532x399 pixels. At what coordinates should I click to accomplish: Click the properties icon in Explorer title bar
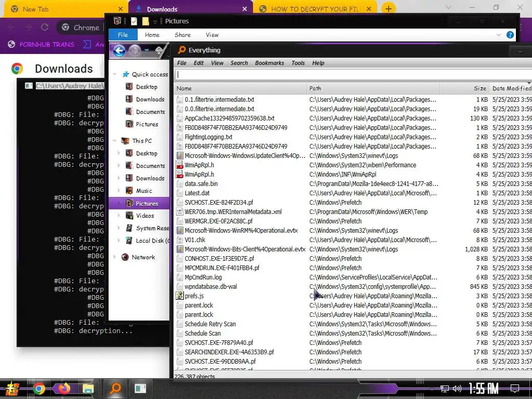point(134,21)
